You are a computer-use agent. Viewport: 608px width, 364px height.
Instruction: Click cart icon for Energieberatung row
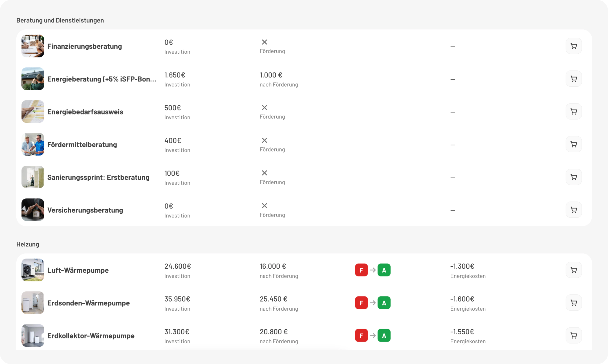pos(573,79)
